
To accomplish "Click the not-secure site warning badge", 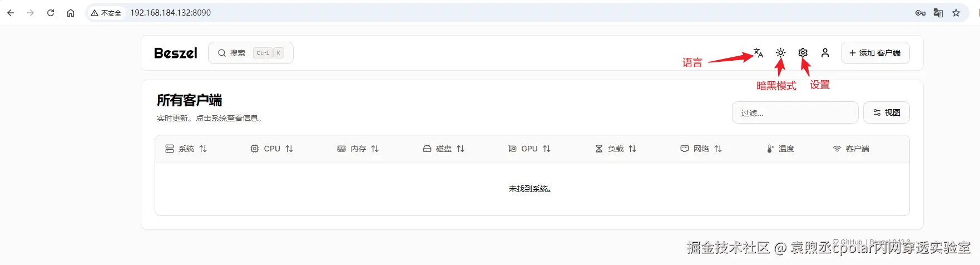I will point(106,13).
